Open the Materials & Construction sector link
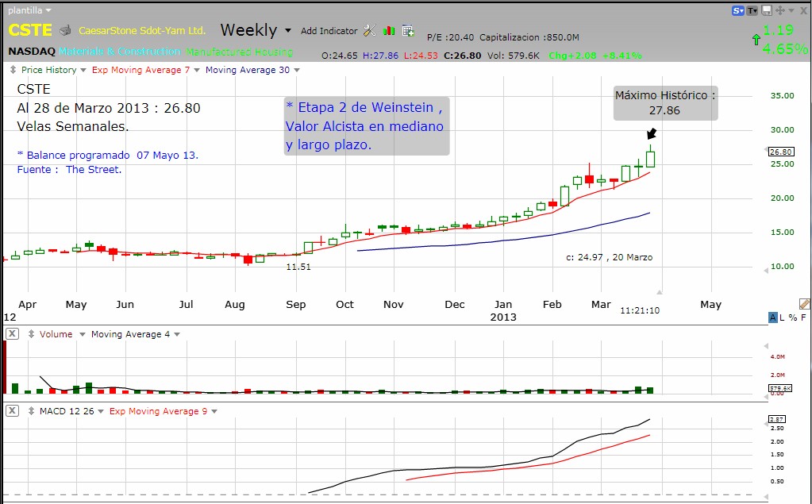The height and width of the screenshot is (504, 812). coord(120,52)
